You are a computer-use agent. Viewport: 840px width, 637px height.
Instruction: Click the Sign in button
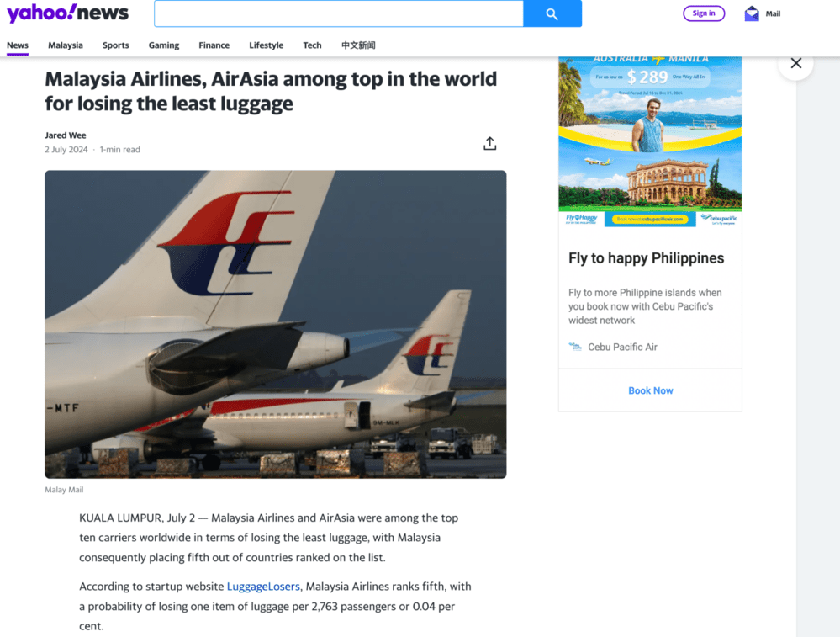[704, 13]
